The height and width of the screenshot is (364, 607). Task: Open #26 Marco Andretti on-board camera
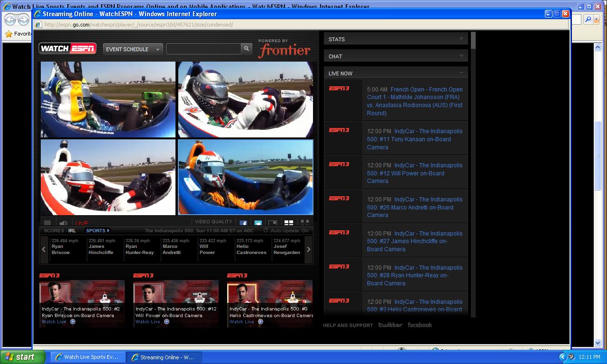point(415,207)
